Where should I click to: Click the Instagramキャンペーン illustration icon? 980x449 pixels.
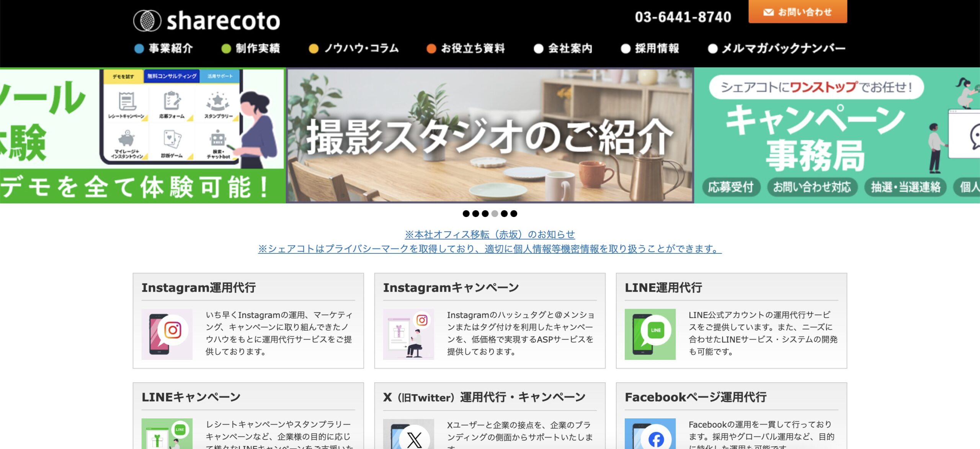pos(408,334)
